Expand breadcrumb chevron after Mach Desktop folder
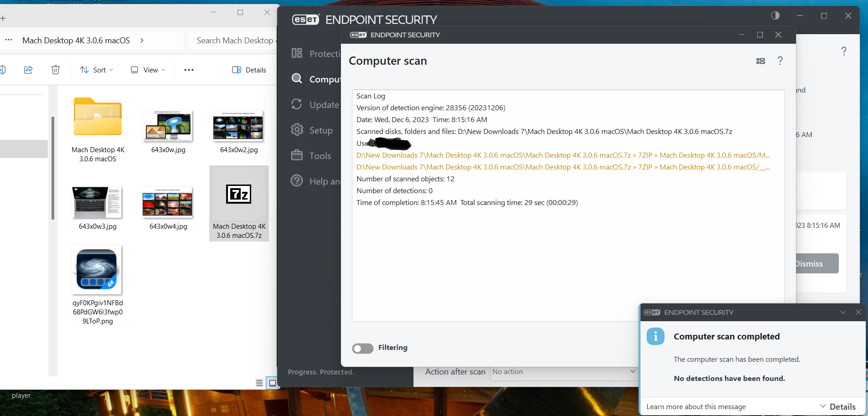Screen dimensions: 868x416 click(142, 40)
